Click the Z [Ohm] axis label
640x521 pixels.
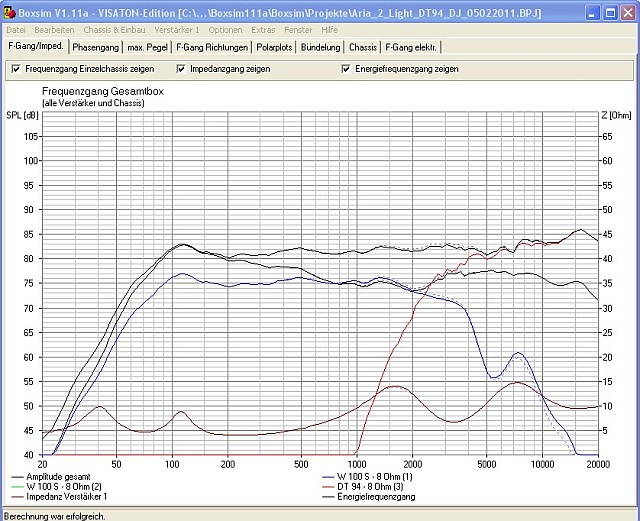coord(616,116)
